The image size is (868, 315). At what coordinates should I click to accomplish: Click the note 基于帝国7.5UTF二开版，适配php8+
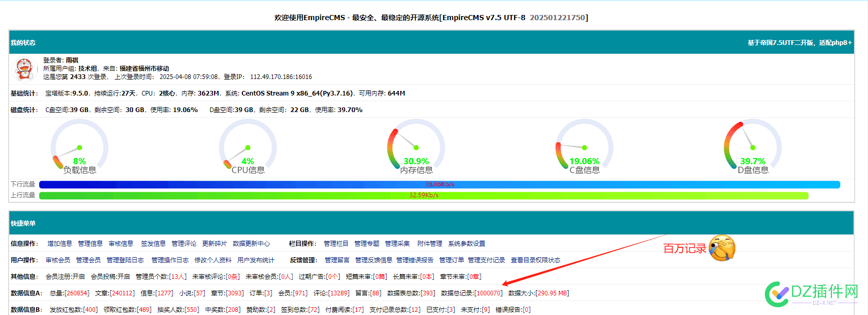coord(800,43)
